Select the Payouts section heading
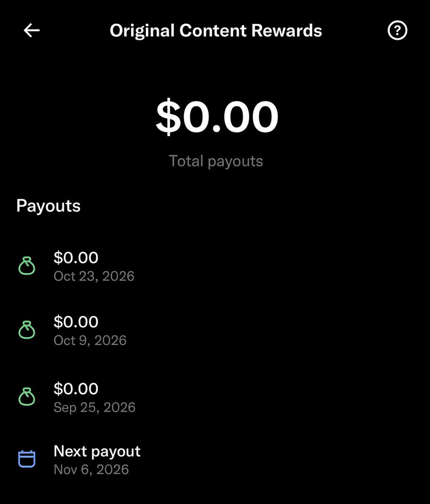 coord(48,206)
